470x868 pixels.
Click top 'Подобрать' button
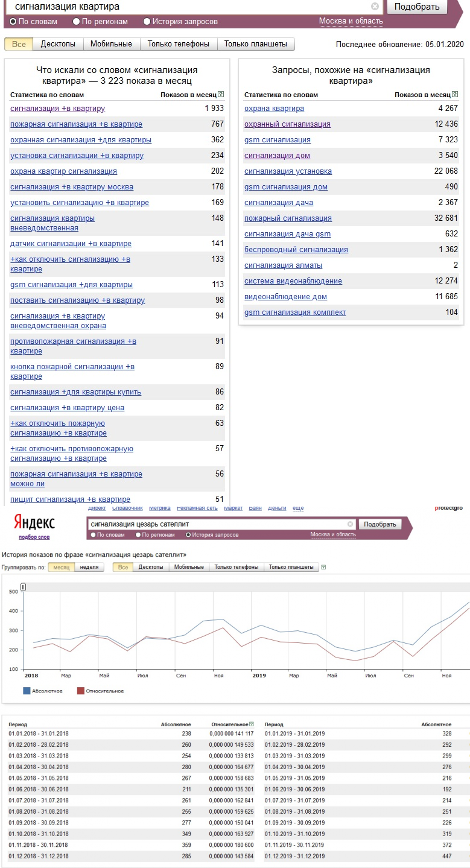(x=417, y=7)
